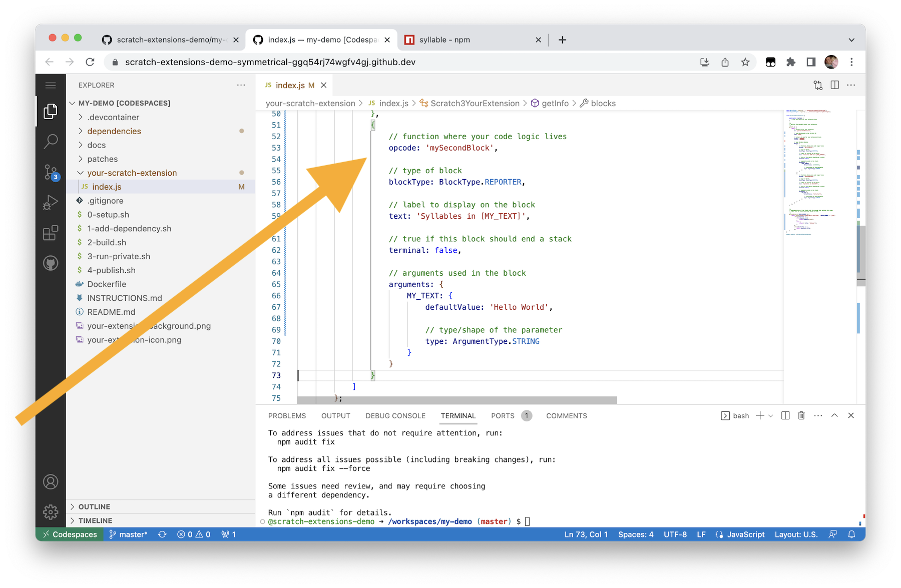Open notifications via the status bar bell

[x=852, y=534]
